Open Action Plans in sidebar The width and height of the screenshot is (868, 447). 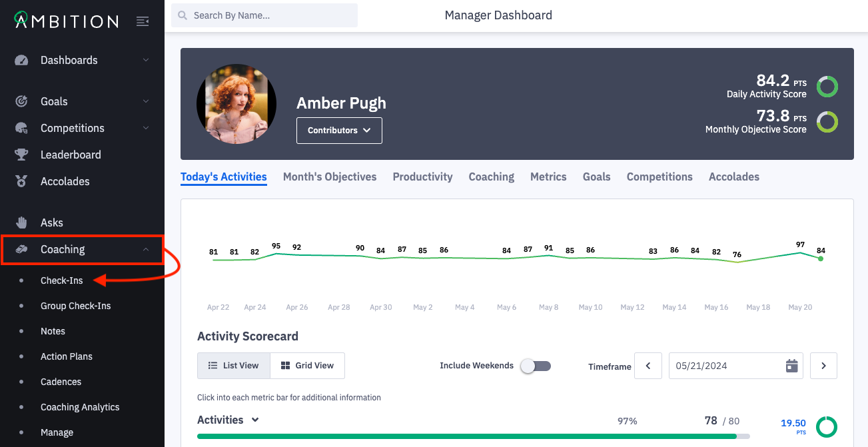coord(67,356)
